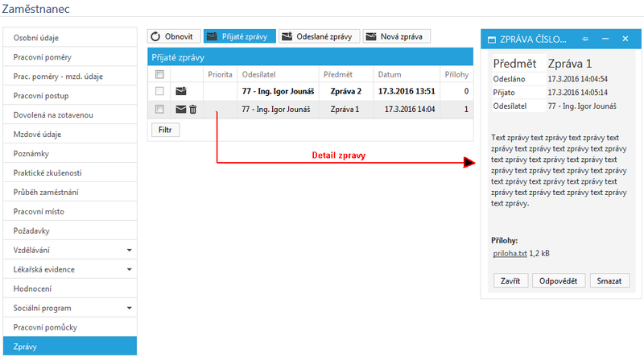Minimize the ZPRÁVA ČÍSLO panel
Screen dimensions: 644x357
click(x=605, y=39)
